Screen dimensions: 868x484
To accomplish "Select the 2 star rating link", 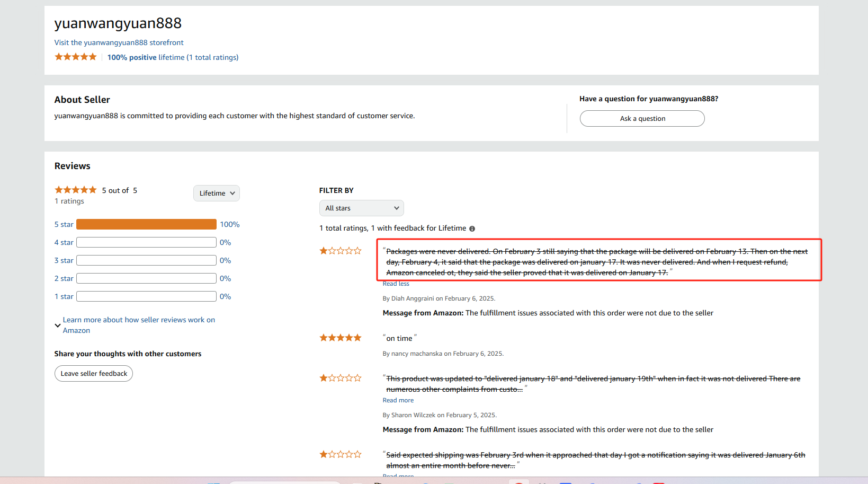I will (x=64, y=278).
